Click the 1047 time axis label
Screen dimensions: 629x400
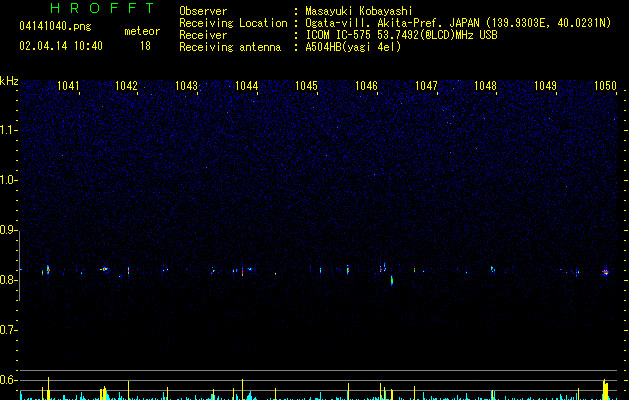(x=426, y=85)
